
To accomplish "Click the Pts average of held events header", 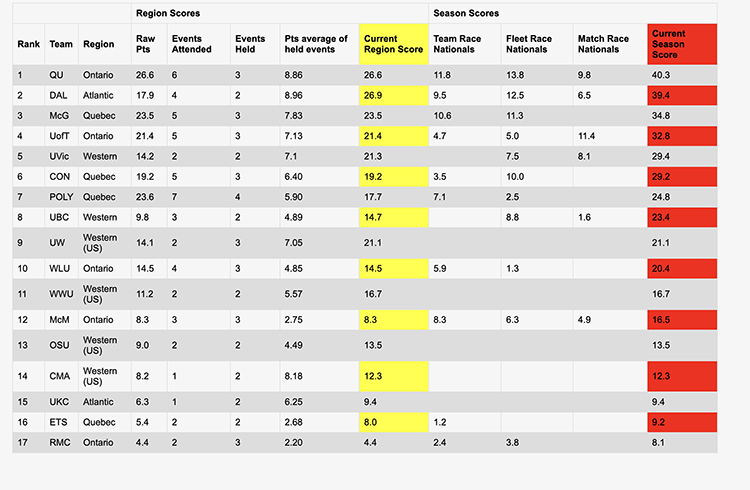I will [320, 44].
